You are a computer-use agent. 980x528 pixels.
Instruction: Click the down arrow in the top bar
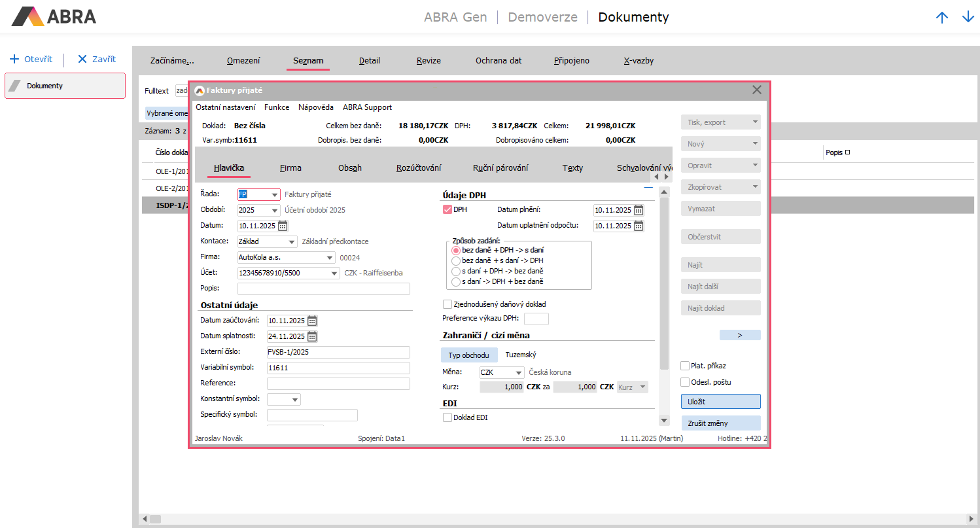[968, 18]
